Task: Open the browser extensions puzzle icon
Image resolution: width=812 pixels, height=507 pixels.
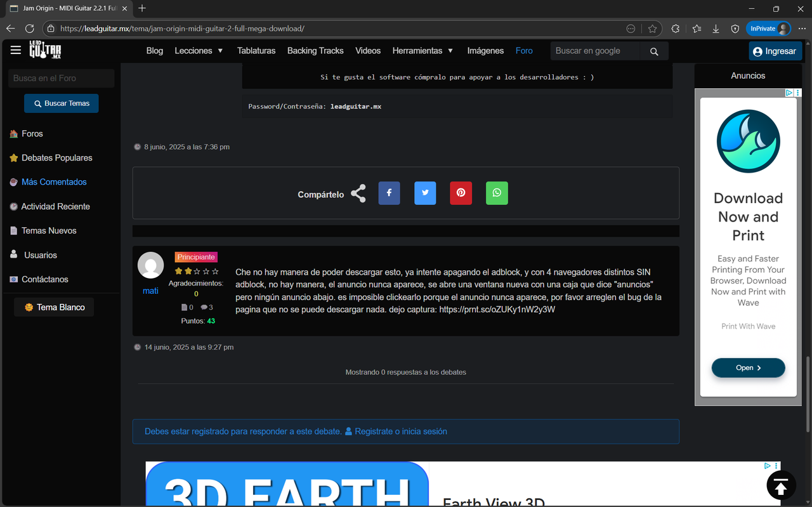Action: [676, 29]
